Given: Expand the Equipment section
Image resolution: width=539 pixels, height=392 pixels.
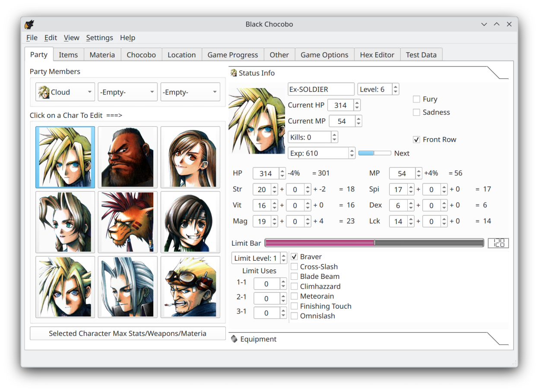Looking at the screenshot, I should 258,339.
